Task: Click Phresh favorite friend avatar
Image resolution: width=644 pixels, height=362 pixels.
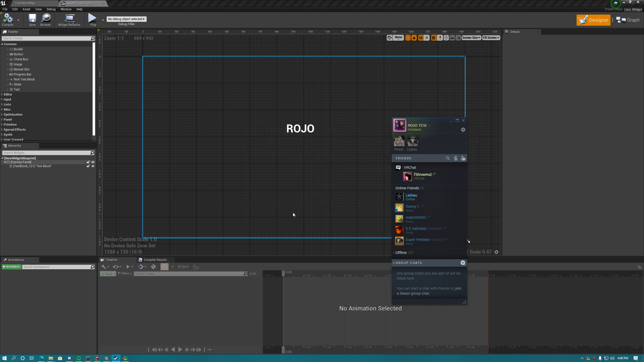Action: [399, 141]
